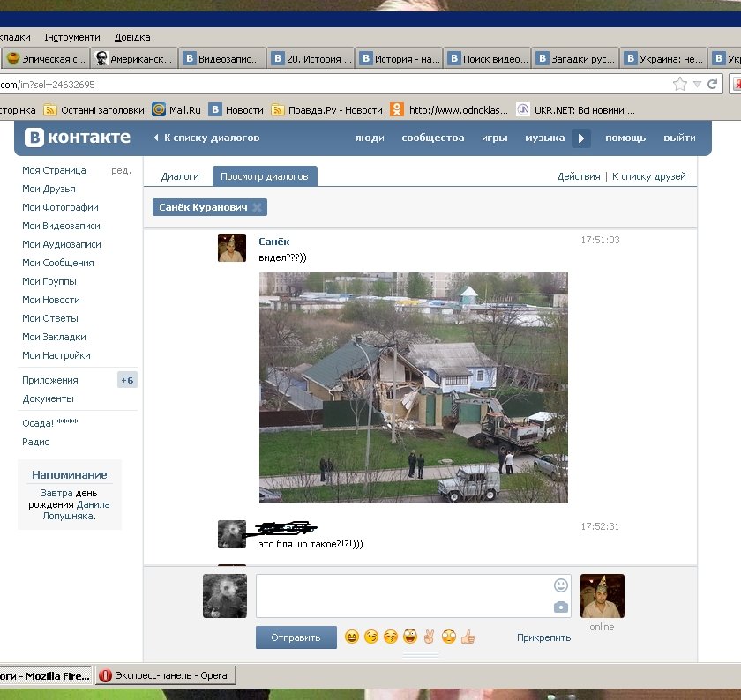
Task: Reload the page using the refresh arrow
Action: [x=712, y=85]
